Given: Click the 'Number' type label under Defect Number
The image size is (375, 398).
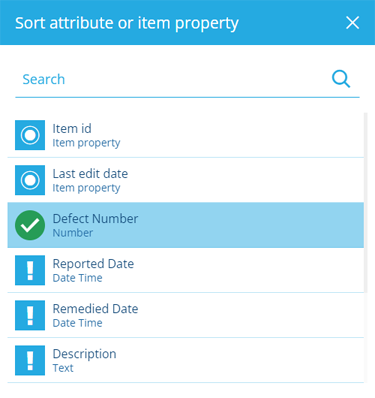Looking at the screenshot, I should pos(73,233).
